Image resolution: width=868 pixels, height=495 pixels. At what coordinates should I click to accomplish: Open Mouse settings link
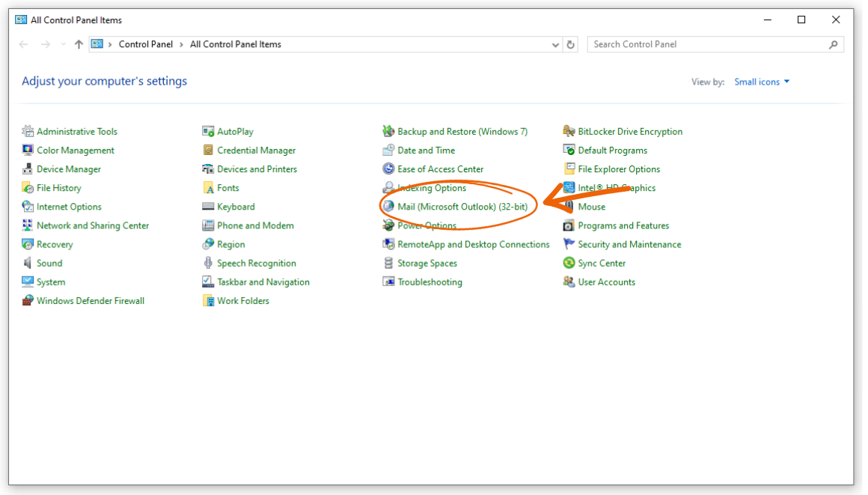(x=592, y=207)
